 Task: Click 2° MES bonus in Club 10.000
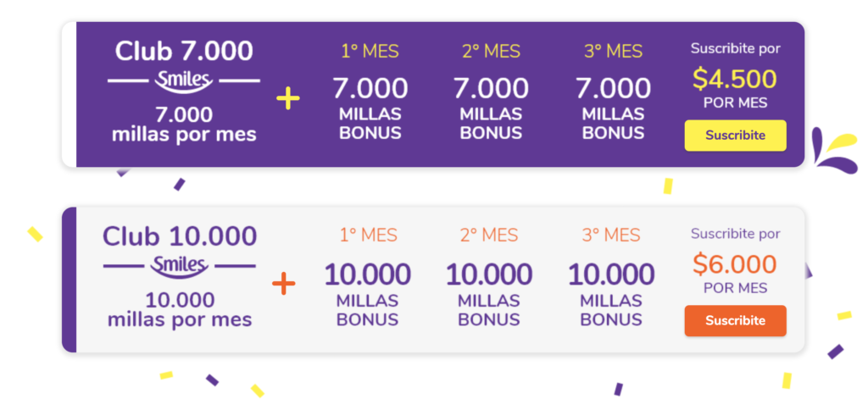pyautogui.click(x=489, y=277)
